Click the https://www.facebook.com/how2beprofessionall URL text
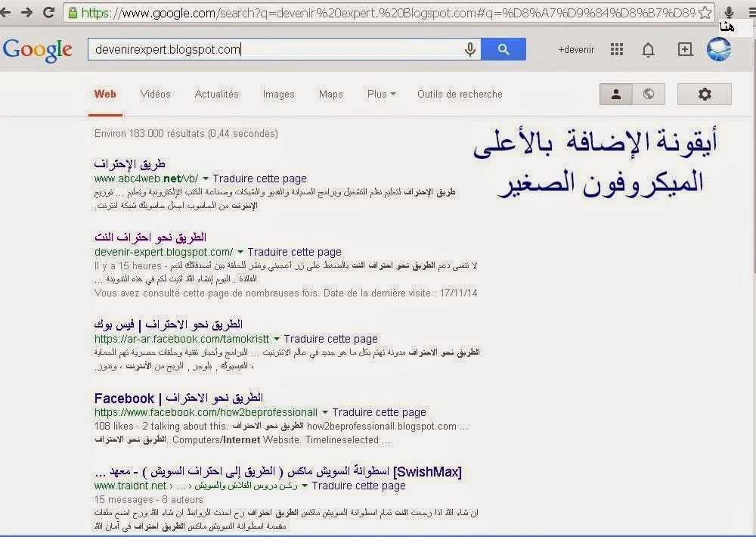The height and width of the screenshot is (537, 756). click(x=206, y=412)
